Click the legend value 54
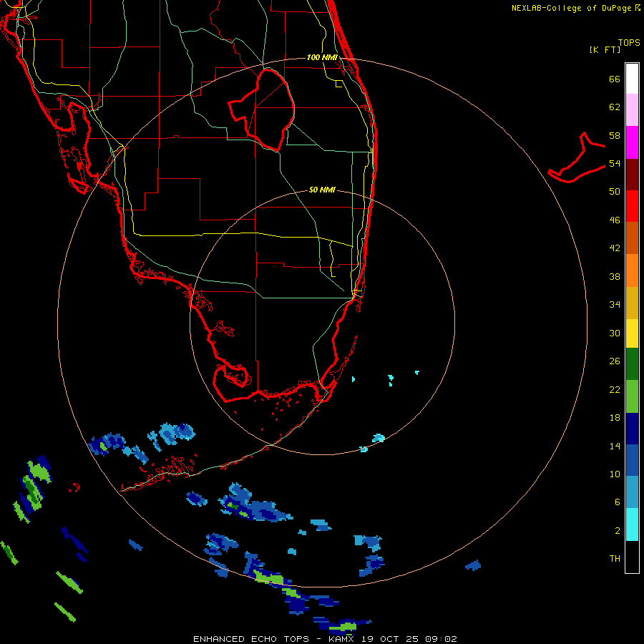Image resolution: width=644 pixels, height=644 pixels. [x=615, y=163]
